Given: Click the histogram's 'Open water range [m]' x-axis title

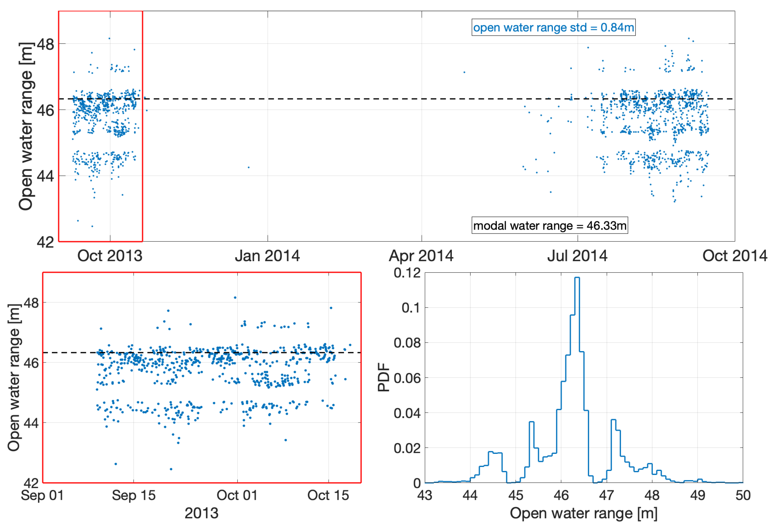Looking at the screenshot, I should pos(583,513).
